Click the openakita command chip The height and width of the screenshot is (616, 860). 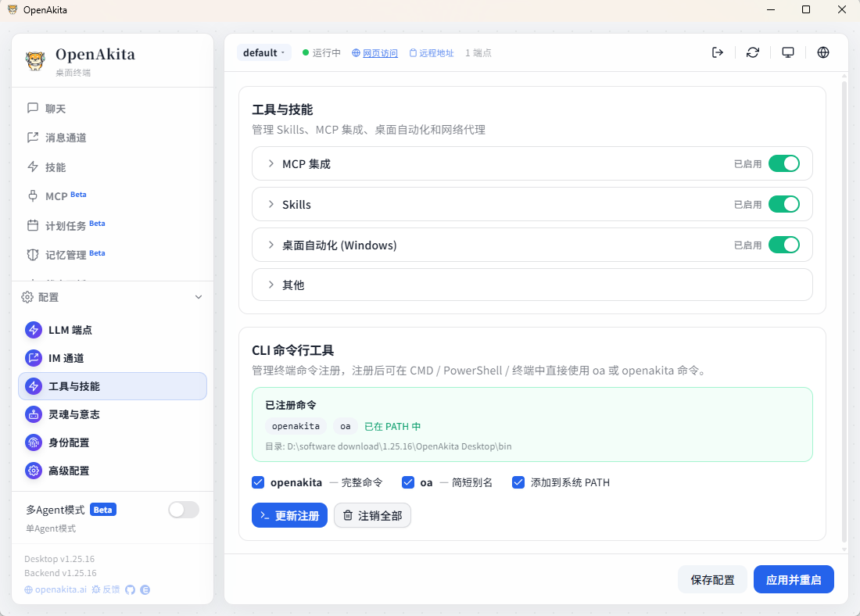pos(296,426)
